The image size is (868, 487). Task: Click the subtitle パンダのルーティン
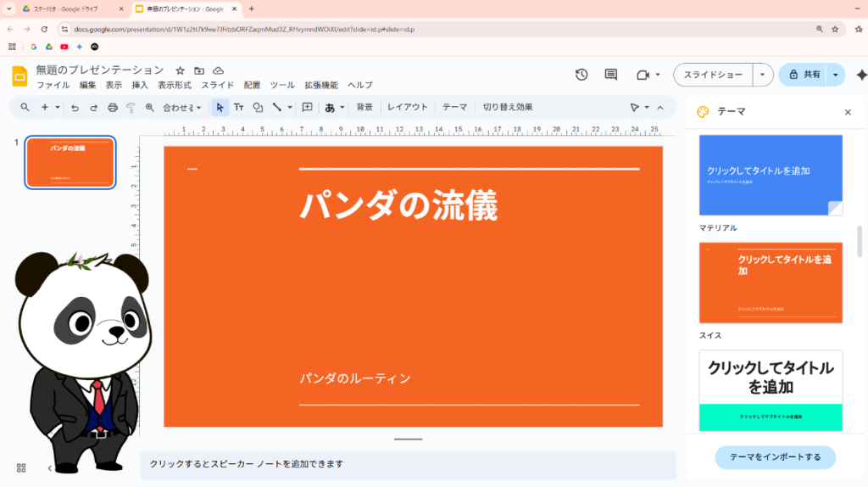point(355,378)
